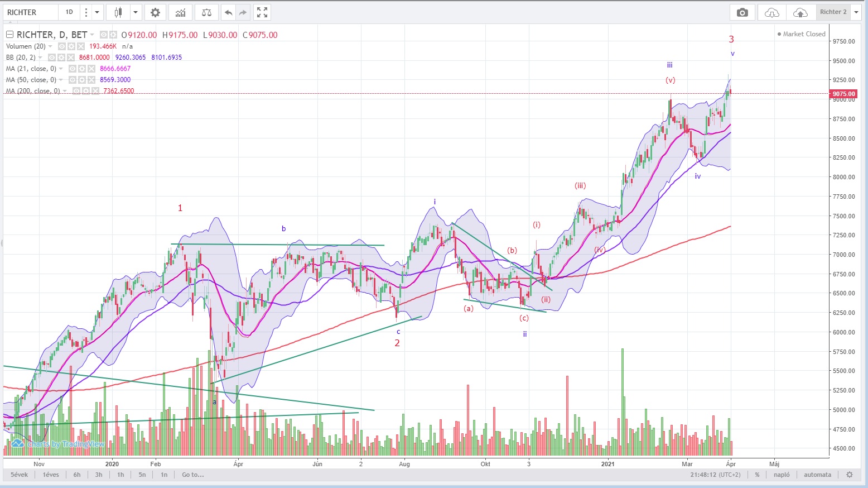Click the 9075.00 current price label
Image resolution: width=868 pixels, height=488 pixels.
[843, 94]
